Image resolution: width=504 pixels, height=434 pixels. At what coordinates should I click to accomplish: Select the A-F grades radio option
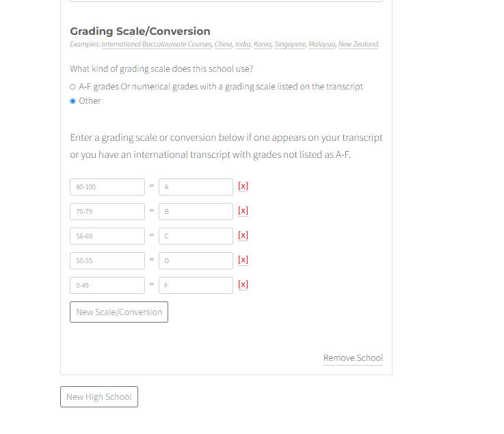tap(72, 87)
